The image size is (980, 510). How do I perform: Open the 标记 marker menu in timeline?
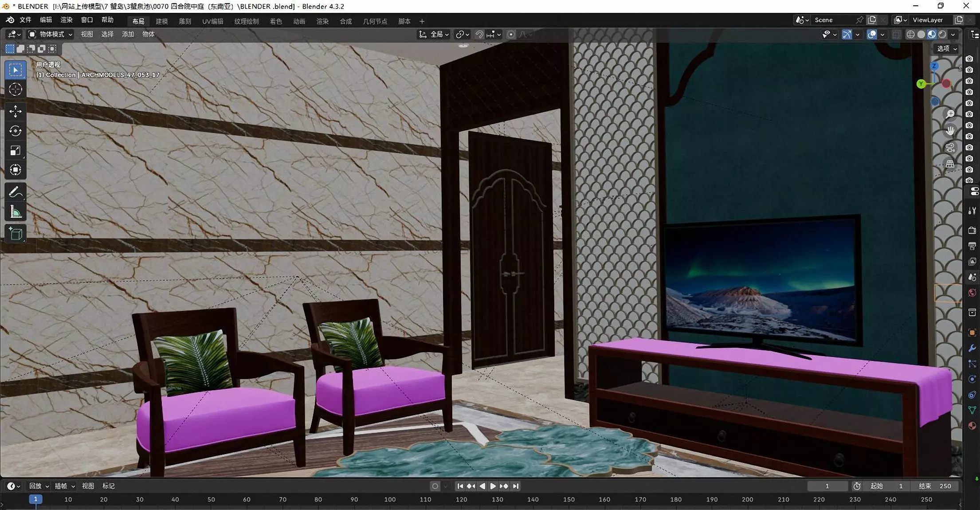tap(109, 486)
